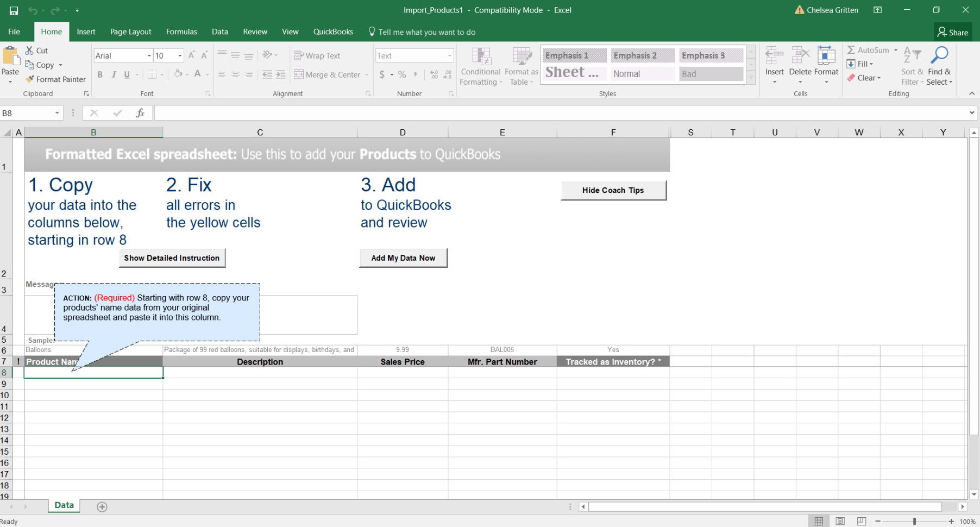This screenshot has height=527, width=980.
Task: Click the Percent Style icon
Action: pyautogui.click(x=402, y=74)
